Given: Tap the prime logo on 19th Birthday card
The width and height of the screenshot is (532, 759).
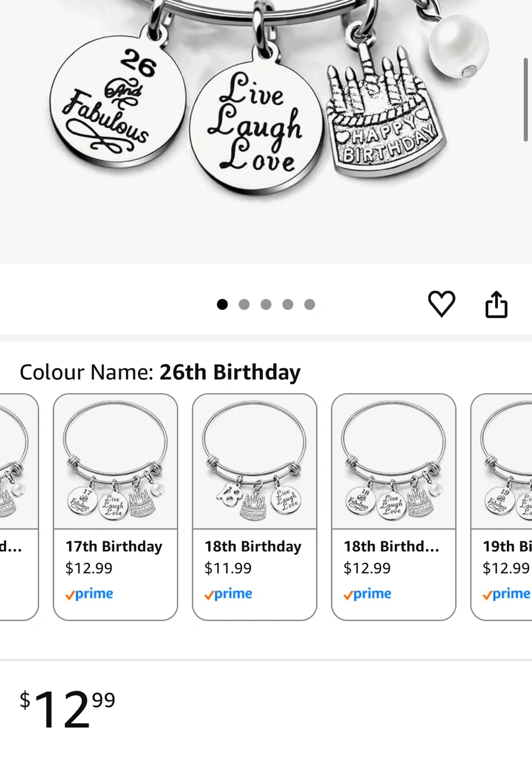Looking at the screenshot, I should click(x=506, y=594).
